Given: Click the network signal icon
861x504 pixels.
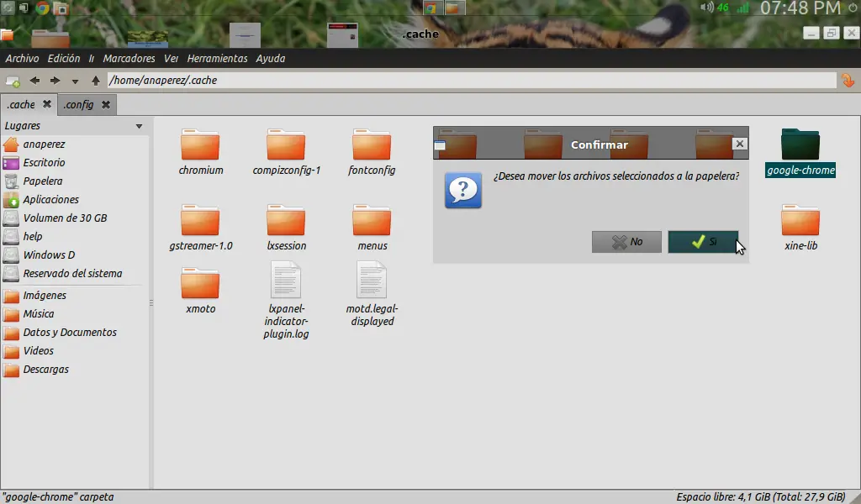Looking at the screenshot, I should pos(743,8).
